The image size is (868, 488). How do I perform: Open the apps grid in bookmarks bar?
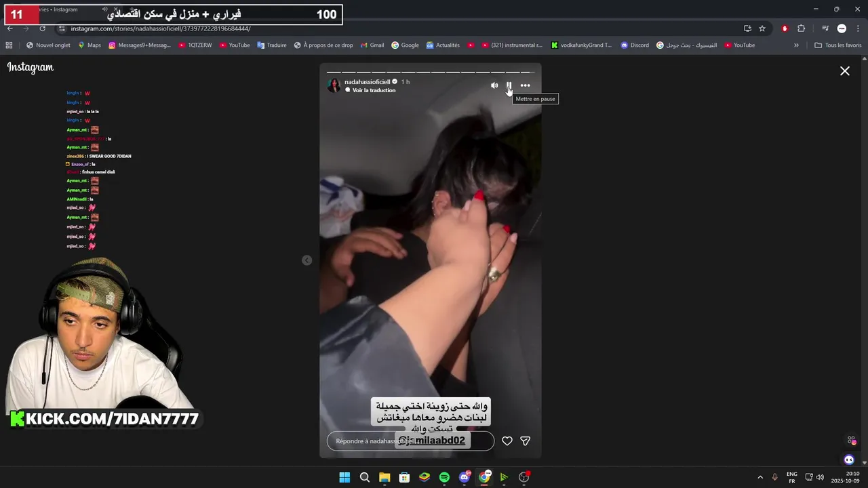pos(9,45)
